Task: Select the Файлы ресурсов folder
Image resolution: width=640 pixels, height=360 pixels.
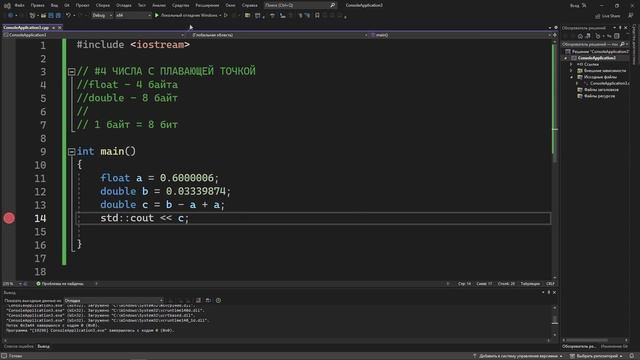Action: tap(596, 96)
